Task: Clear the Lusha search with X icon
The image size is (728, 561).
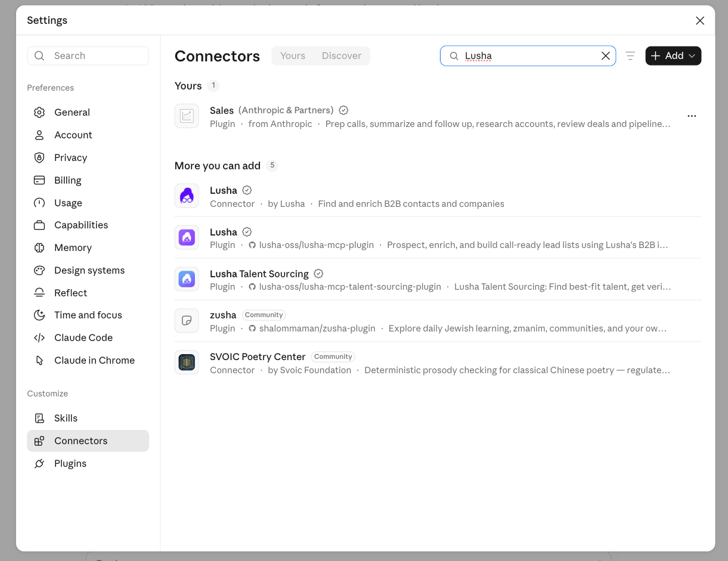Action: [605, 55]
